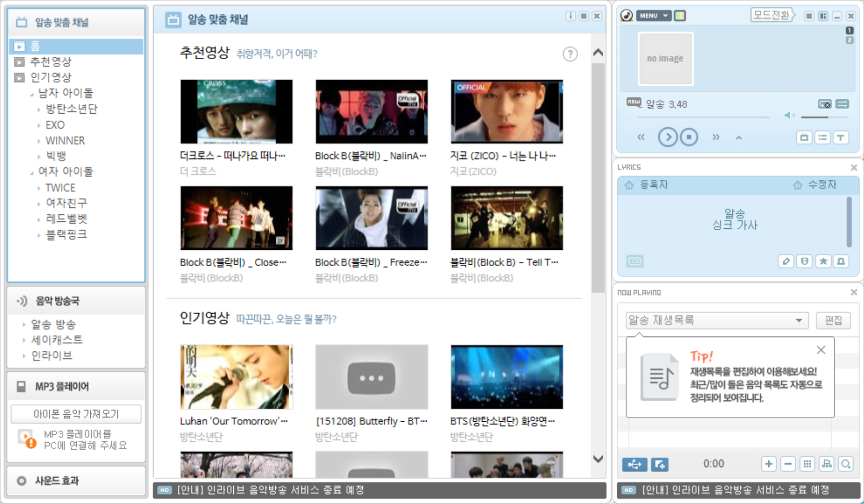864x504 pixels.
Task: Expand the 알송 방송 item
Action: 24,325
